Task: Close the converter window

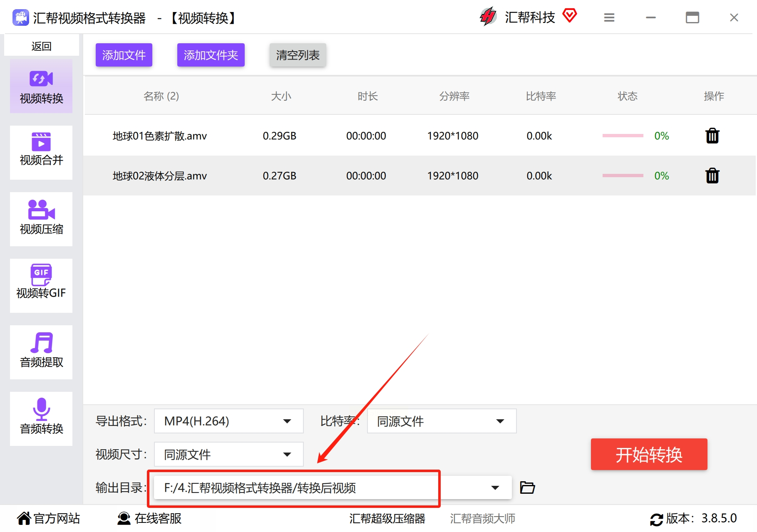Action: tap(734, 17)
